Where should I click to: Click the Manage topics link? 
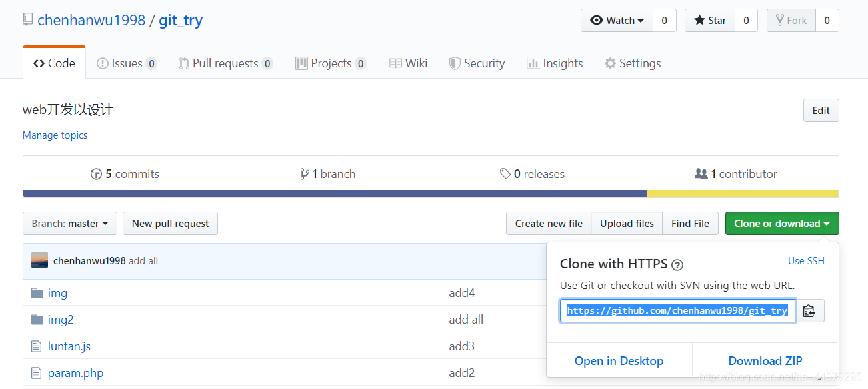(55, 135)
